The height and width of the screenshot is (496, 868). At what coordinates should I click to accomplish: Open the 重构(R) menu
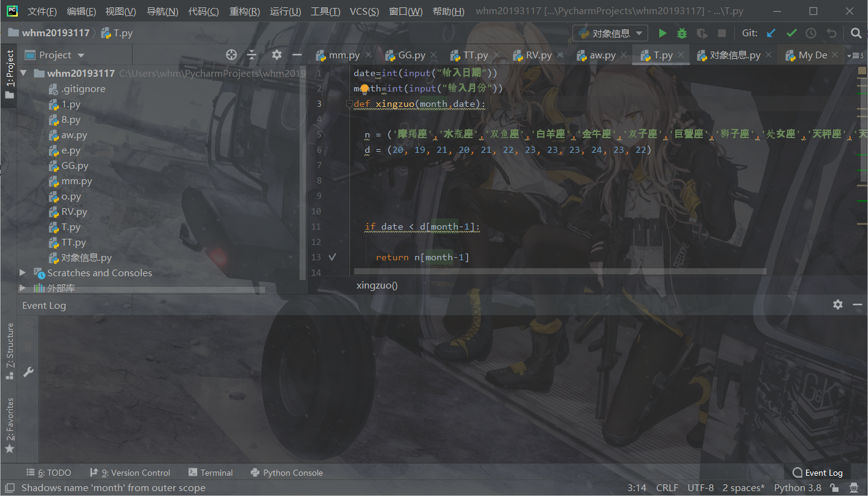[244, 12]
